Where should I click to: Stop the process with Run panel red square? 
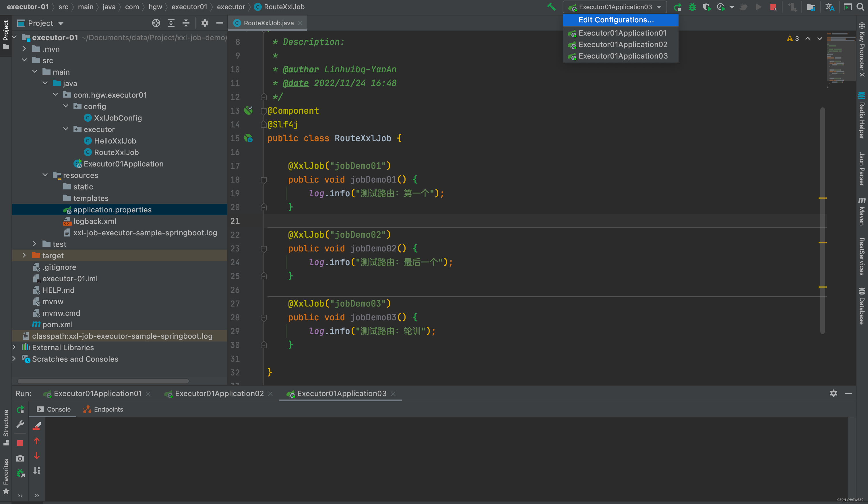coord(20,443)
